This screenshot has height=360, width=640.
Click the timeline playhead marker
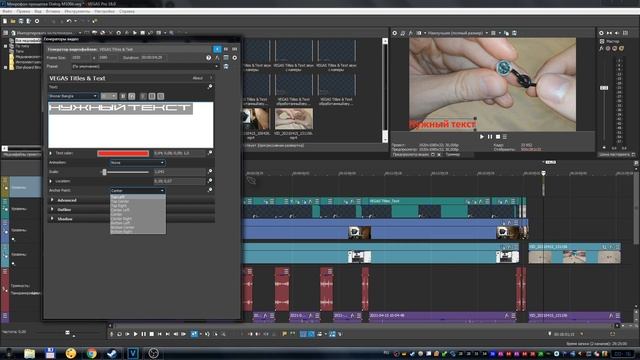coord(543,173)
